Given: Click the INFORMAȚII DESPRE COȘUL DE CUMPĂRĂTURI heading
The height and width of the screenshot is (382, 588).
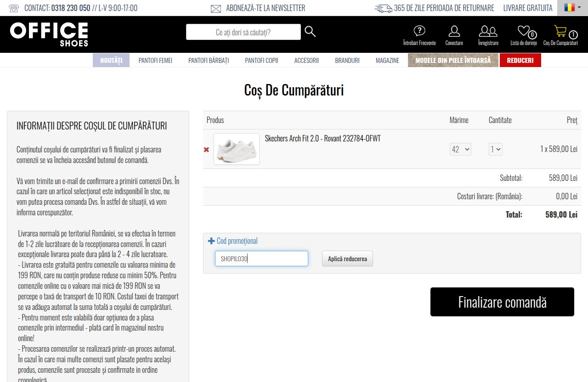Looking at the screenshot, I should click(x=92, y=126).
